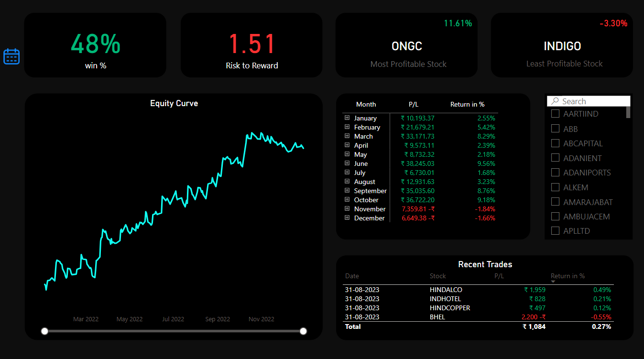The height and width of the screenshot is (359, 644).
Task: Click the Month column header
Action: (x=366, y=104)
